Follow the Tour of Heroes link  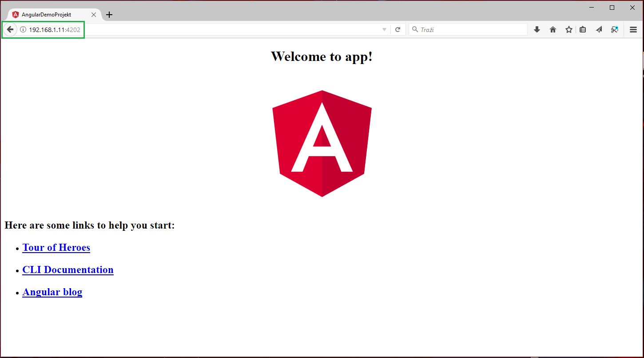pyautogui.click(x=56, y=248)
